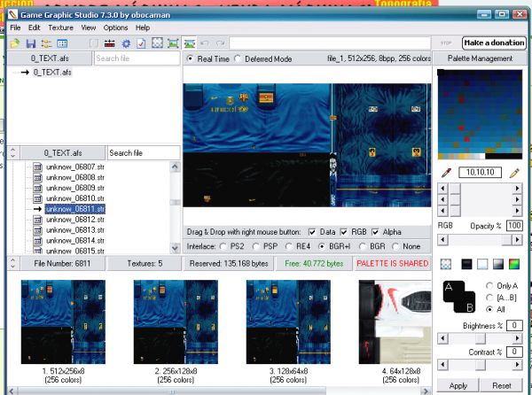This screenshot has width=532, height=395.
Task: Click the thumbnail strip scroll-right arrow
Action: click(x=426, y=391)
